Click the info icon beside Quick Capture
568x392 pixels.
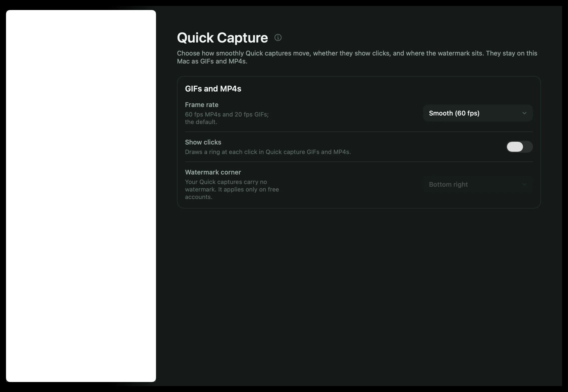coord(278,38)
